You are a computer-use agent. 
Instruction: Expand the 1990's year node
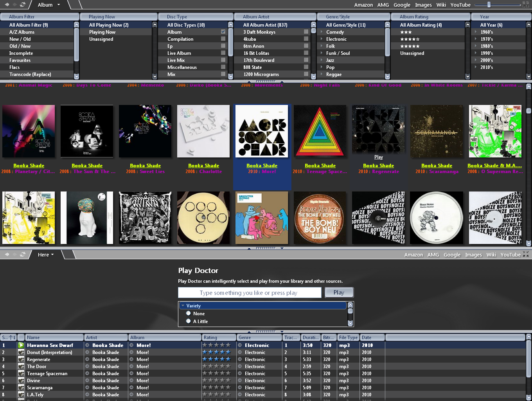click(x=476, y=53)
